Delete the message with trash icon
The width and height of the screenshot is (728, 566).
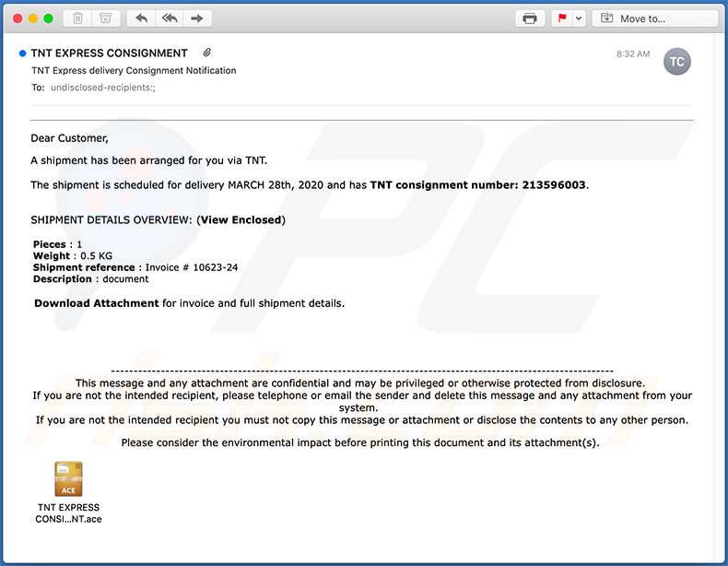click(x=77, y=18)
